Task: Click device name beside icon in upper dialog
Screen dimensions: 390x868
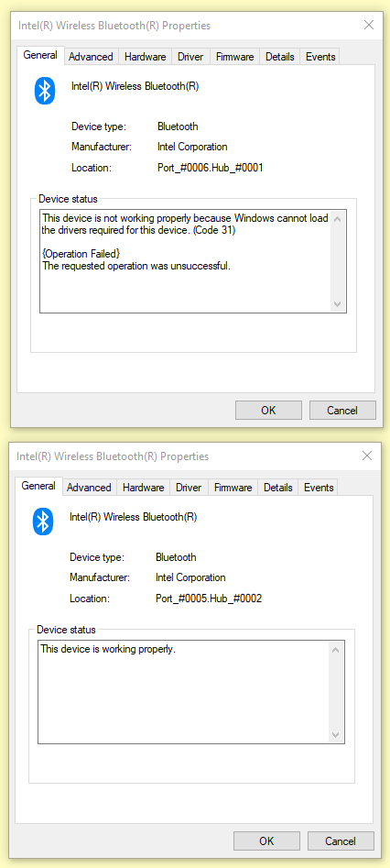Action: pos(135,86)
